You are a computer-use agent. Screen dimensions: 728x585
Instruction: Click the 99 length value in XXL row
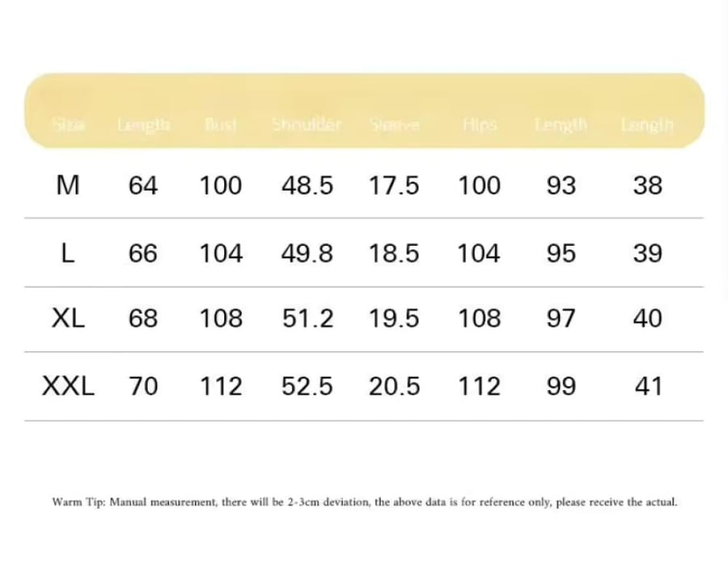(x=561, y=386)
